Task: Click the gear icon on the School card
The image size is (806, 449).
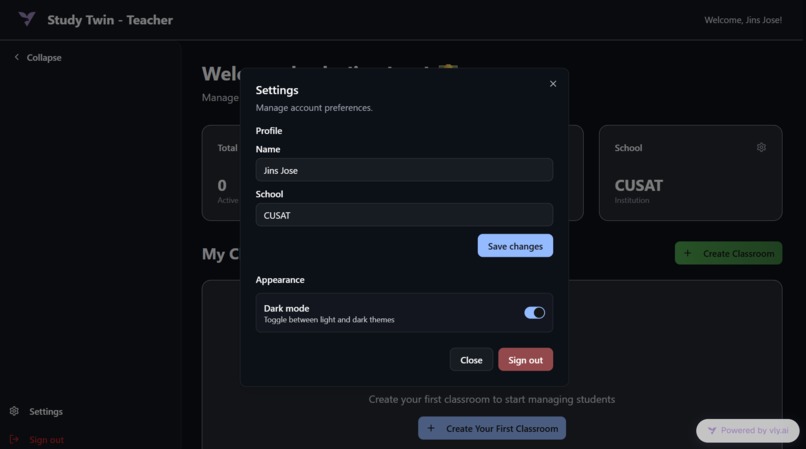Action: (x=761, y=148)
